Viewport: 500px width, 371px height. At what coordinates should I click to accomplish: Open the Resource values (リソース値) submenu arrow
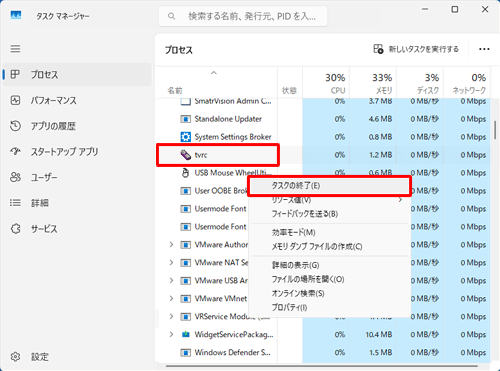tap(400, 200)
